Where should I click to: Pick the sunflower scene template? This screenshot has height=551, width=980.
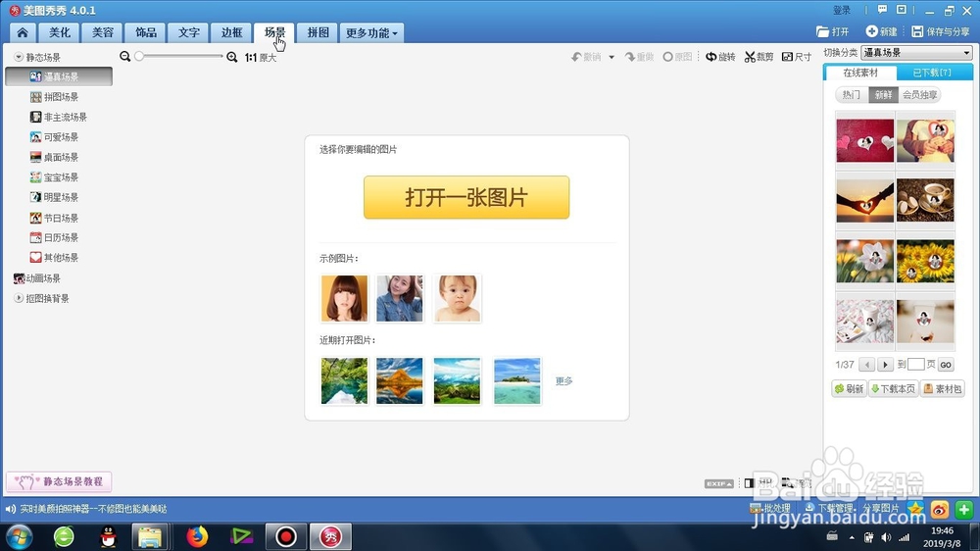[926, 261]
